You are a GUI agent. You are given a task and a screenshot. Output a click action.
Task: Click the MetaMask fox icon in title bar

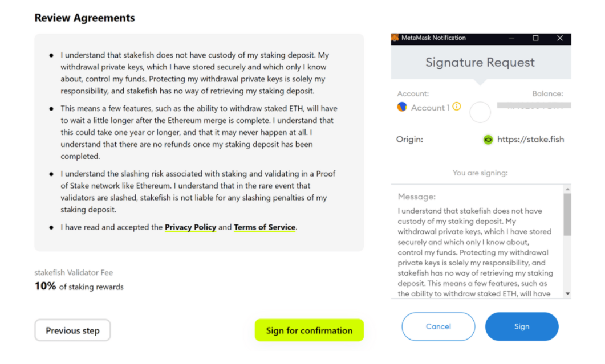tap(395, 38)
